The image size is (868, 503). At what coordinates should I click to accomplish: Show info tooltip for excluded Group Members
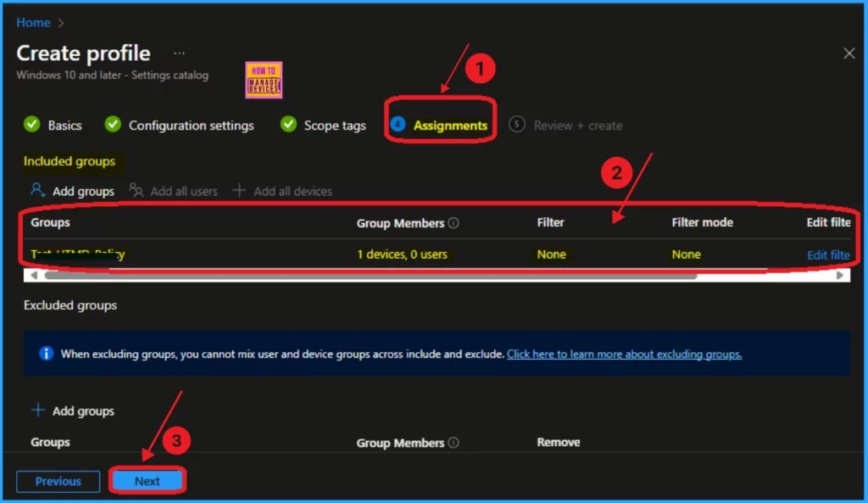point(453,443)
